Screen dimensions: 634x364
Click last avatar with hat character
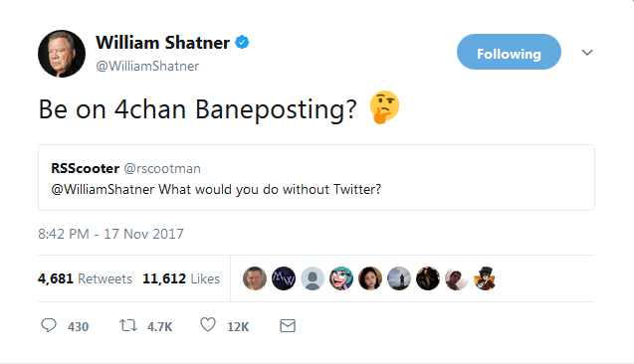(486, 278)
